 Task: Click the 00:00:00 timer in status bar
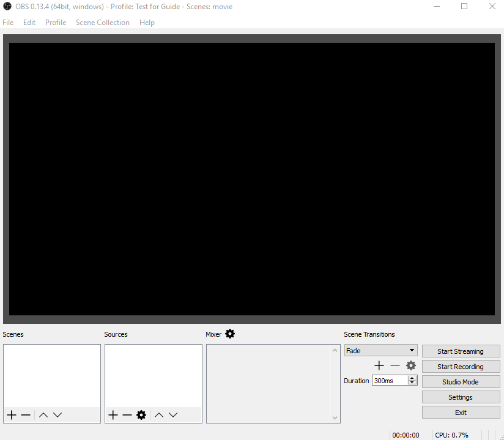tap(406, 435)
